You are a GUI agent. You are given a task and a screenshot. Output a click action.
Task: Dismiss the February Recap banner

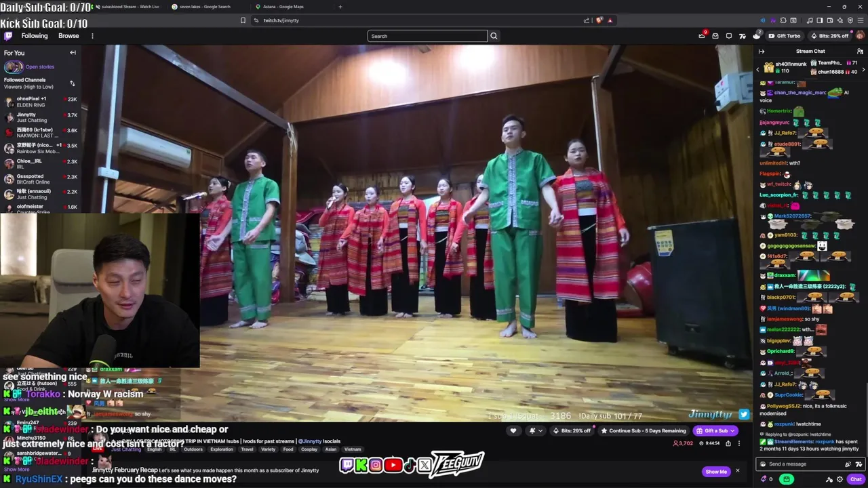coord(737,471)
